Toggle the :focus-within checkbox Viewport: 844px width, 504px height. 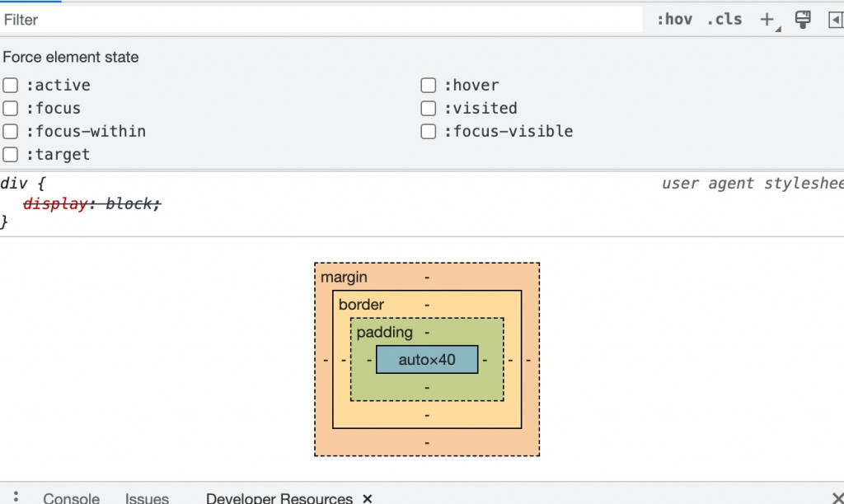[x=11, y=132]
